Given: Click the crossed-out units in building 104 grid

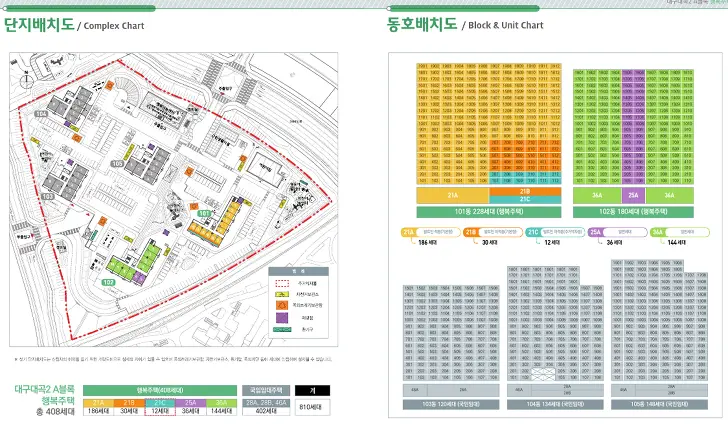Looking at the screenshot, I should [x=543, y=374].
